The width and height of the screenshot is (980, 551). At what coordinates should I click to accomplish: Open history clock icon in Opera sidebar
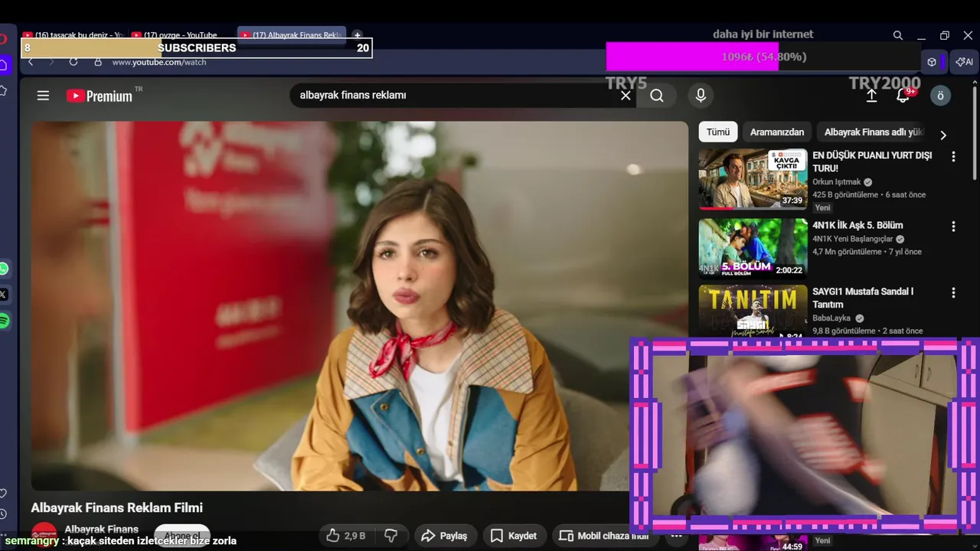coord(4,514)
